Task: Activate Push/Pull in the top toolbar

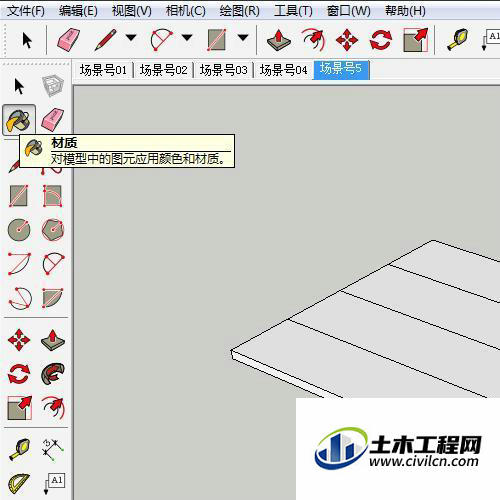Action: pos(279,40)
